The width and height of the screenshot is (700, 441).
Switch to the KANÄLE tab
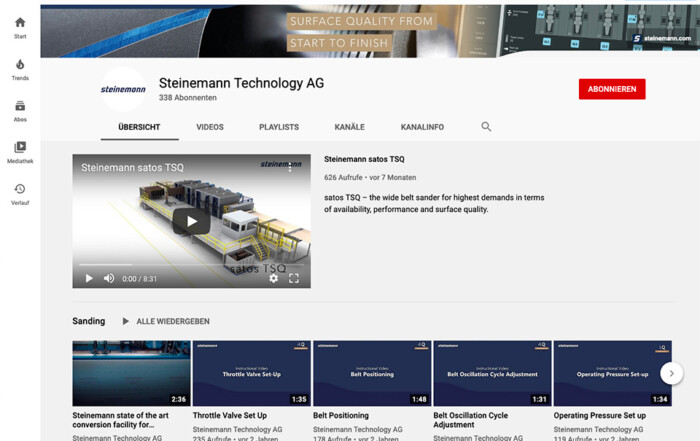(350, 127)
